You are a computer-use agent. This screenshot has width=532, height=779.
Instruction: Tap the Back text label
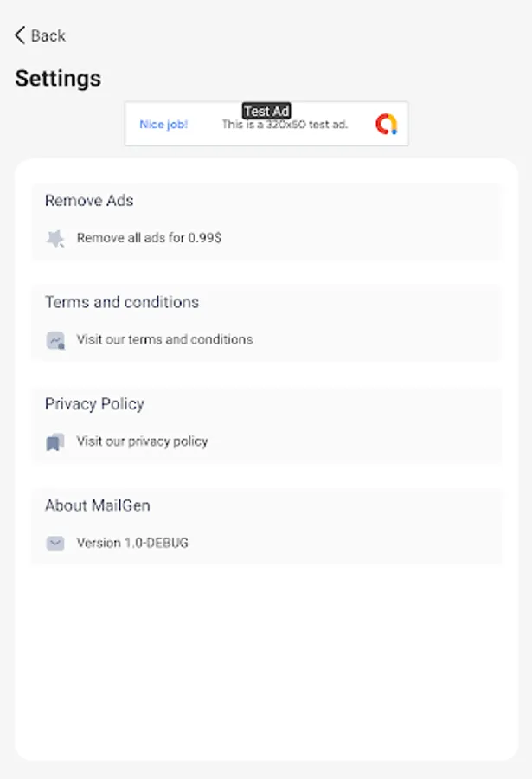pyautogui.click(x=48, y=35)
